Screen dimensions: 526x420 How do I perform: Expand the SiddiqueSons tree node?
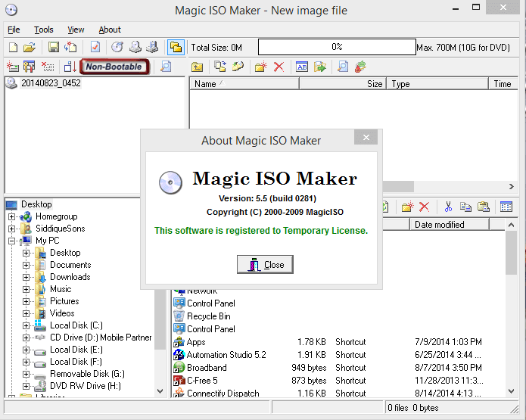(12, 229)
